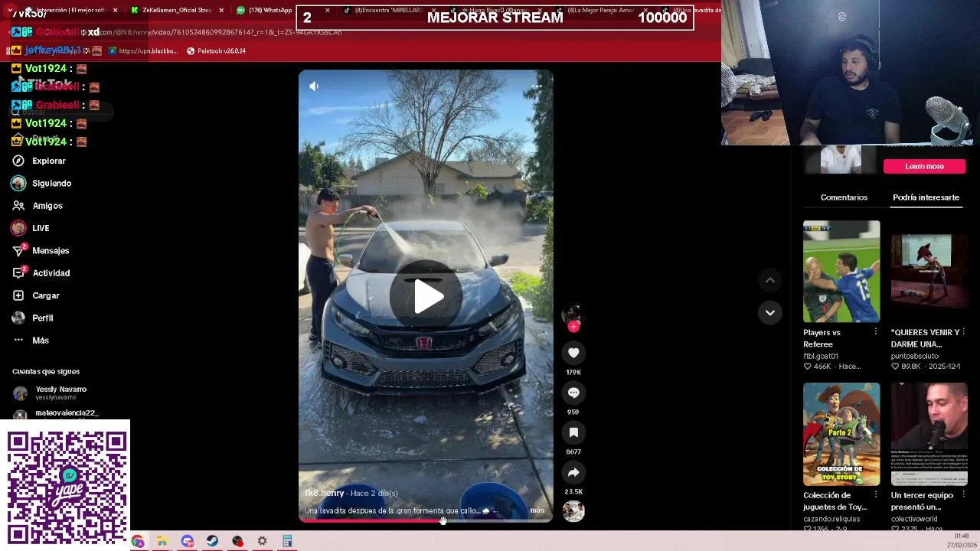Open the "QUIERES VENIR Y DARME UNA" video thumbnail

929,272
